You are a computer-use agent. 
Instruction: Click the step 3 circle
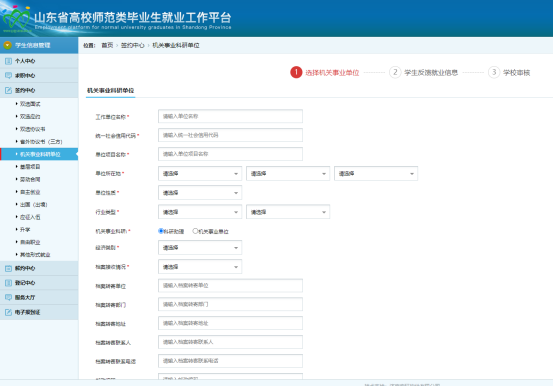pyautogui.click(x=494, y=72)
